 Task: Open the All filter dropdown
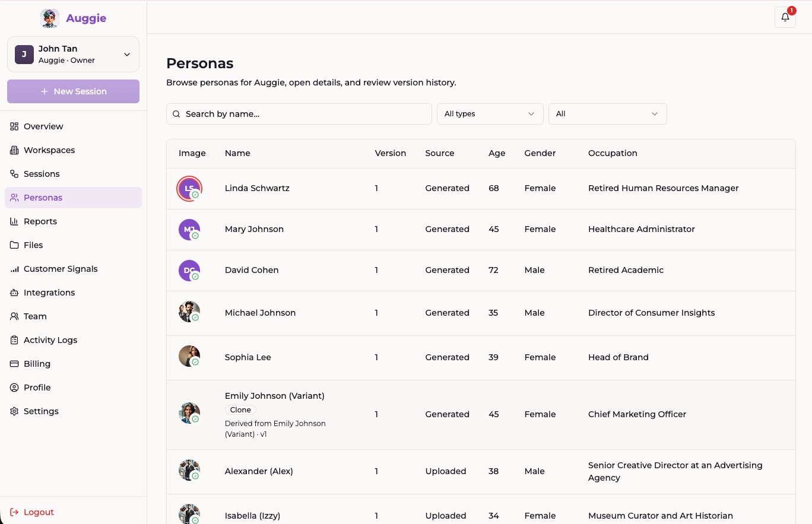[x=607, y=114]
